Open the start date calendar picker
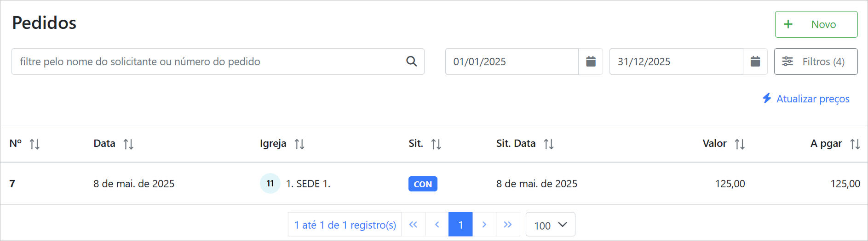 [591, 62]
